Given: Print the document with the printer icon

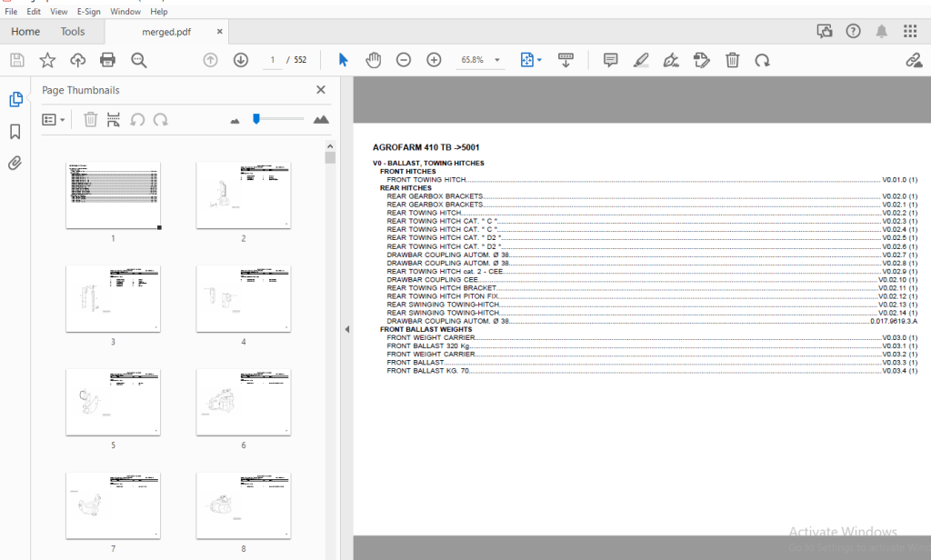Looking at the screenshot, I should click(x=107, y=60).
